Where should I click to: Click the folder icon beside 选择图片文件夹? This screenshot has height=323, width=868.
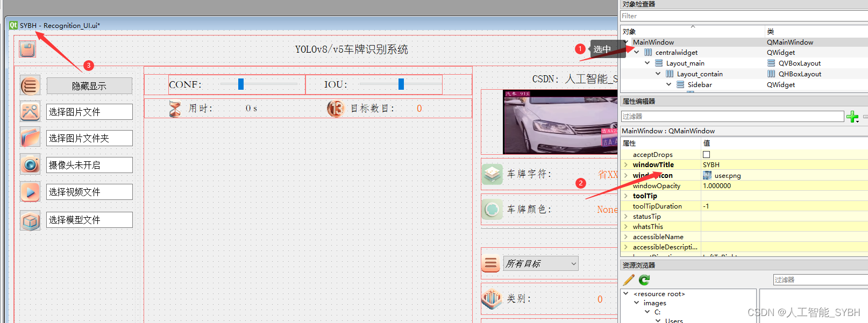point(30,138)
